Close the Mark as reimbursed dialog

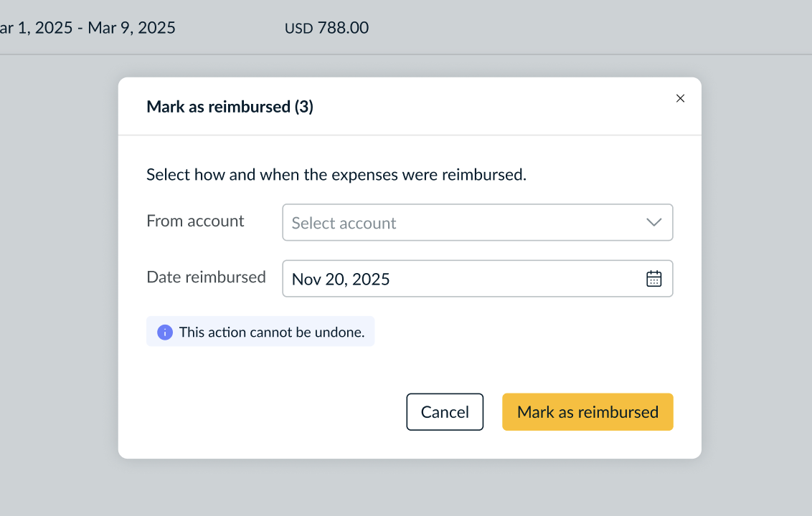point(680,99)
